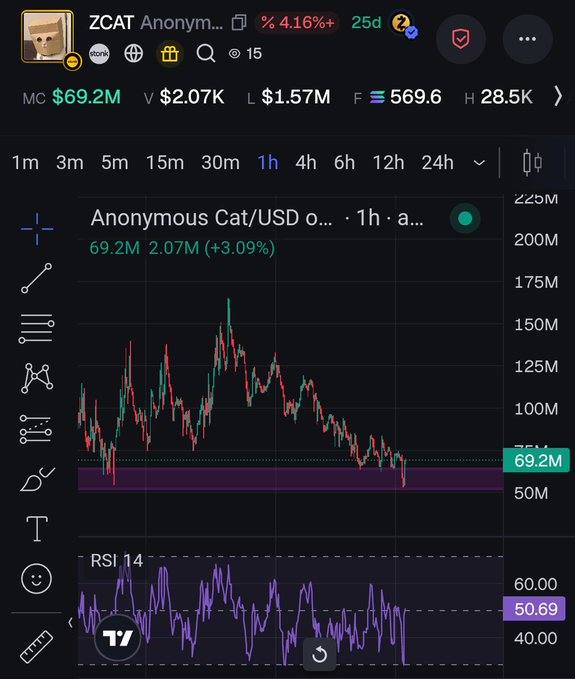Image resolution: width=575 pixels, height=679 pixels.
Task: Tap the verified Zcash coin badge
Action: pos(404,25)
